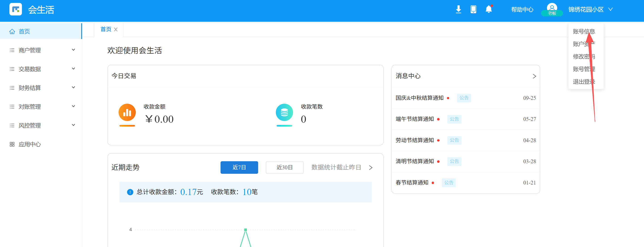This screenshot has width=644, height=247.
Task: Select the 近30日 trend button
Action: [x=285, y=168]
